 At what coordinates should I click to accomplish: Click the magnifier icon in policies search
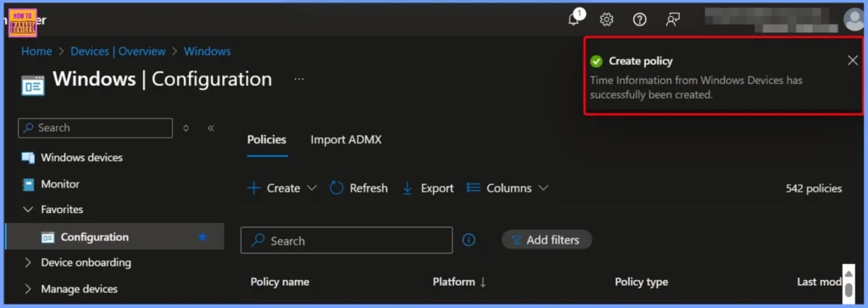point(258,240)
